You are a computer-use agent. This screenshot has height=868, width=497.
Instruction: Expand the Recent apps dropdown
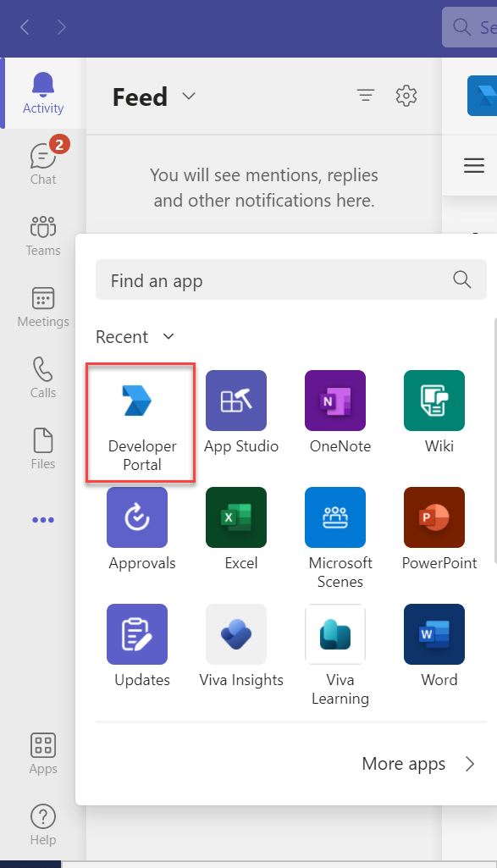[135, 336]
